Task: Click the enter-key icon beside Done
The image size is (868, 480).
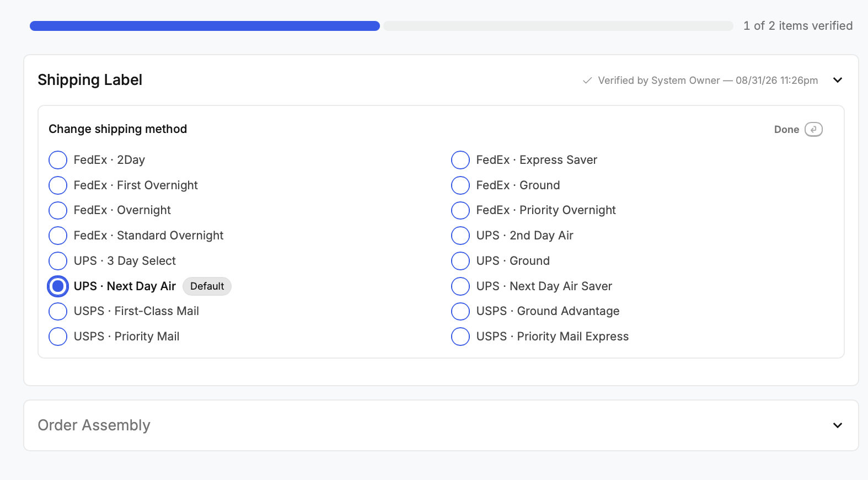Action: (813, 129)
